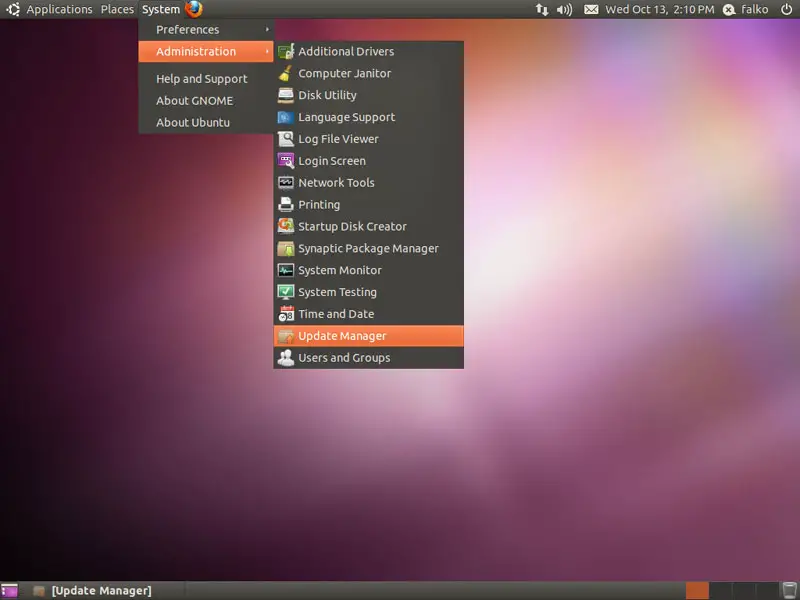800x600 pixels.
Task: Click the Users and Groups people icon
Action: tap(286, 358)
